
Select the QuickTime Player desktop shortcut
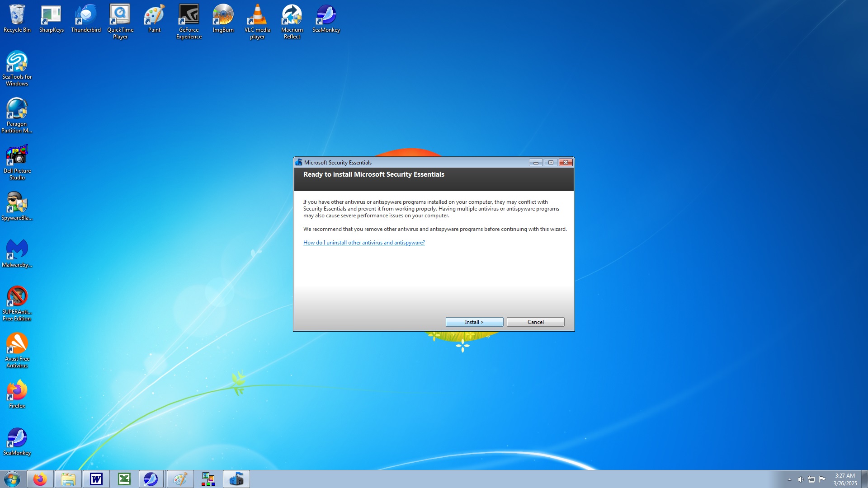120,22
